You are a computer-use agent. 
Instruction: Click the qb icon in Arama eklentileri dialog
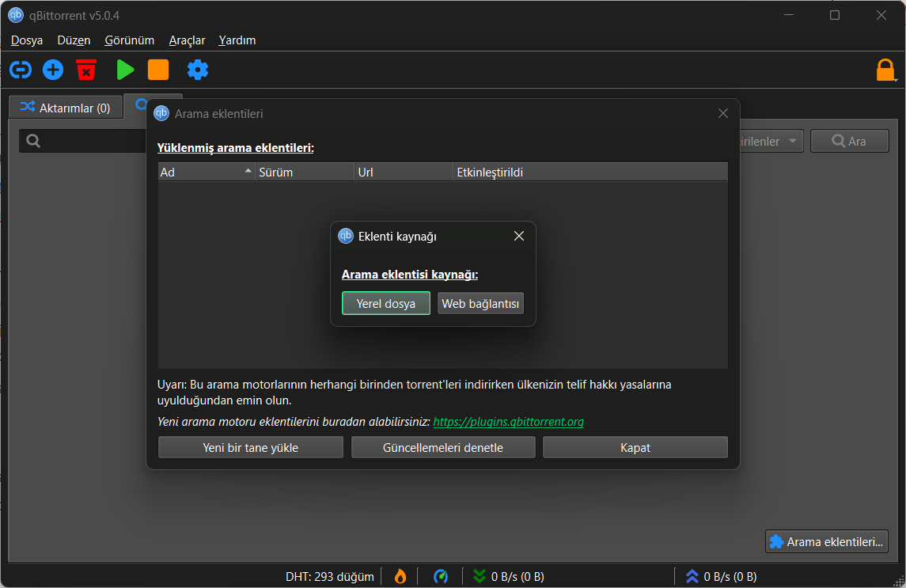(x=161, y=113)
